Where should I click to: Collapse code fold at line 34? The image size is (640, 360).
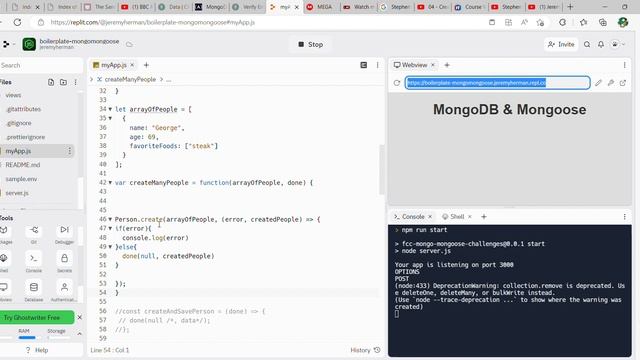coord(110,109)
